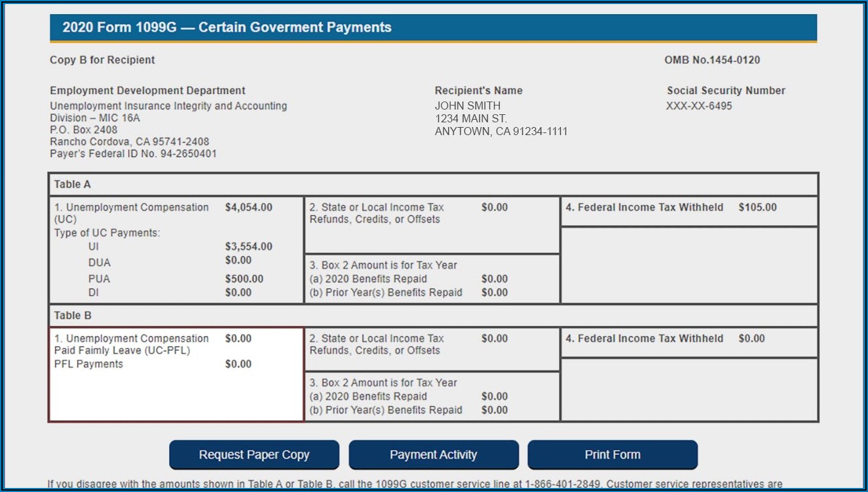Click the UI payment amount $3,554.00
Screen dimensions: 868x492
(249, 247)
